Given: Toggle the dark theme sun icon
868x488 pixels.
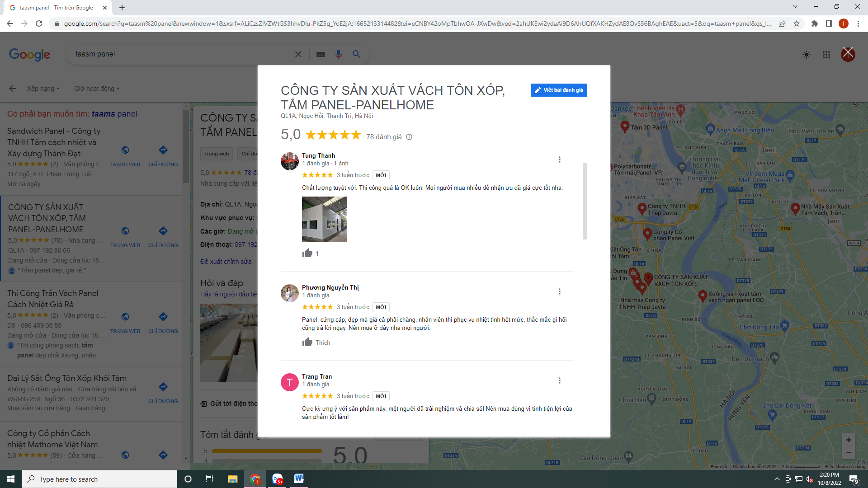Looking at the screenshot, I should 806,55.
